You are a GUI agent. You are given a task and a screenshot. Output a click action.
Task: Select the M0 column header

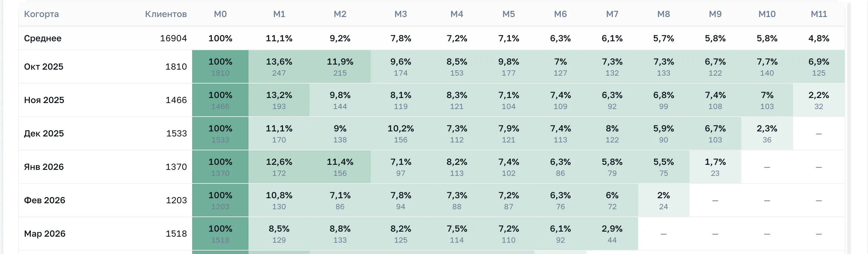(220, 14)
